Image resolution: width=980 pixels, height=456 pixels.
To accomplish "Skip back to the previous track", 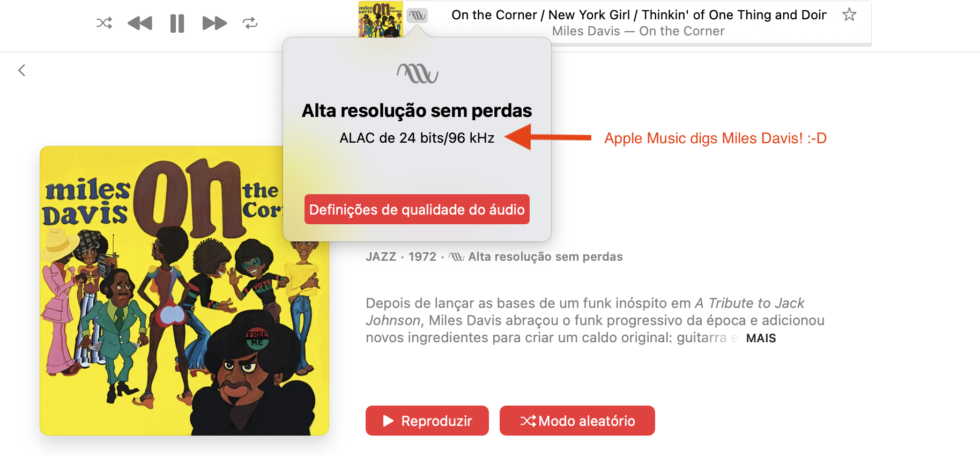I will (140, 23).
